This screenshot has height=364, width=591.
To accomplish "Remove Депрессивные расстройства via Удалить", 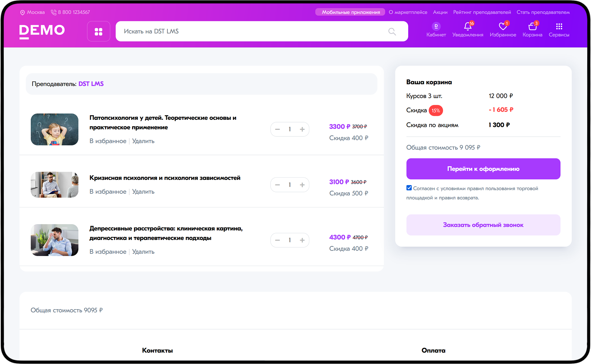I will click(143, 252).
